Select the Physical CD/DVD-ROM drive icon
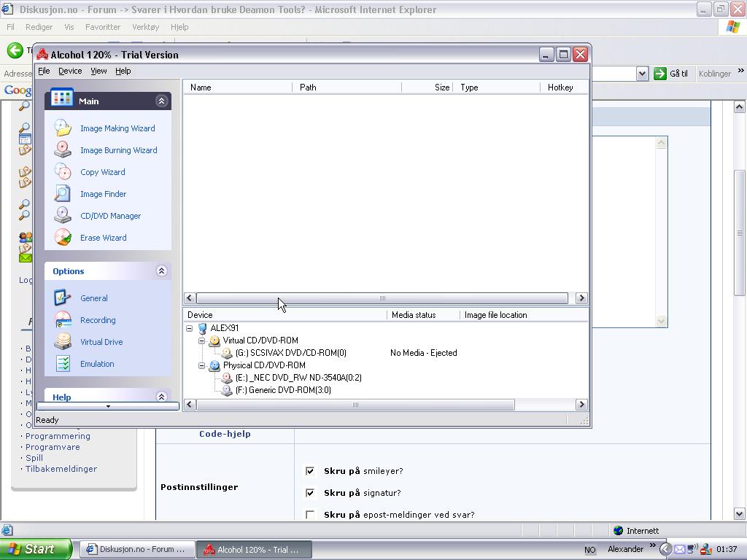747x560 pixels. point(215,365)
